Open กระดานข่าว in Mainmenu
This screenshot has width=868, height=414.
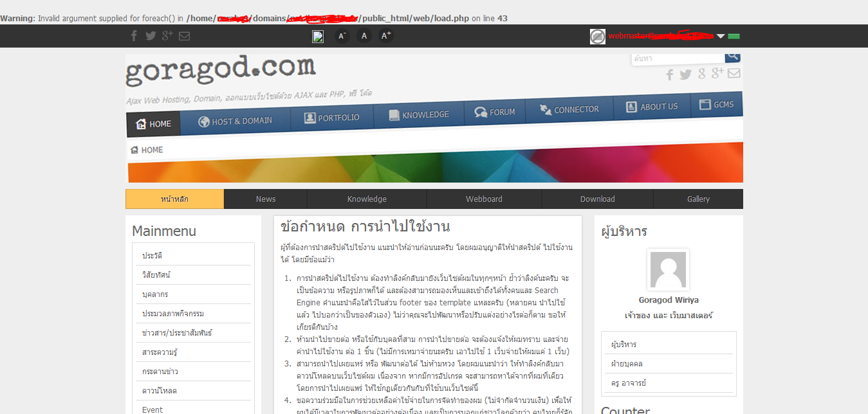(194, 372)
